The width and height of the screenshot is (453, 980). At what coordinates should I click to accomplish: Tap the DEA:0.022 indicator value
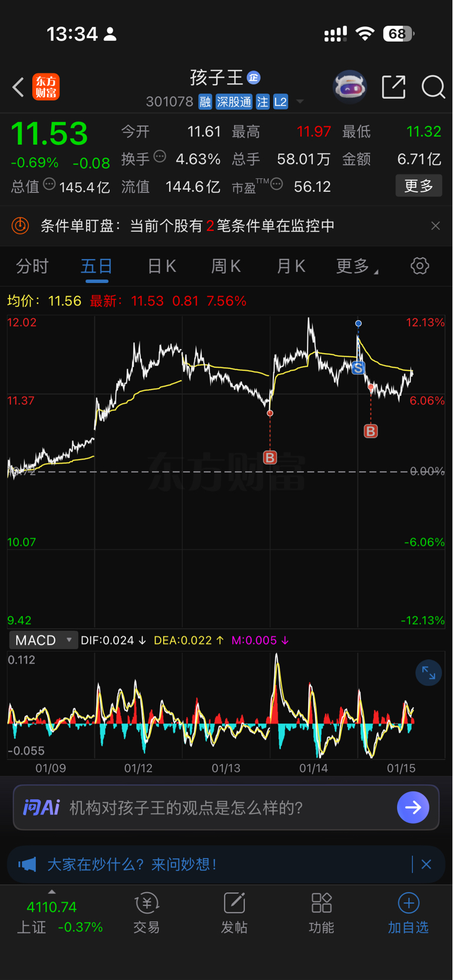pyautogui.click(x=189, y=640)
